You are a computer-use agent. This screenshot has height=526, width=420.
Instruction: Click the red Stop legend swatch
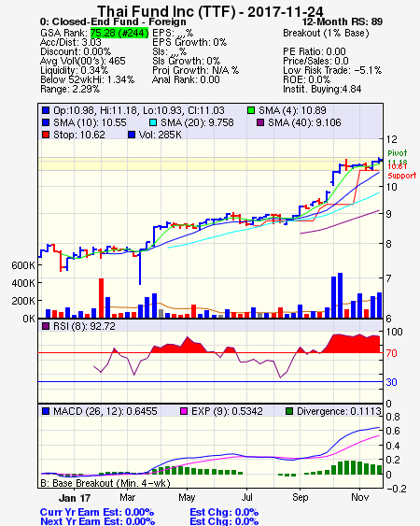[46, 135]
